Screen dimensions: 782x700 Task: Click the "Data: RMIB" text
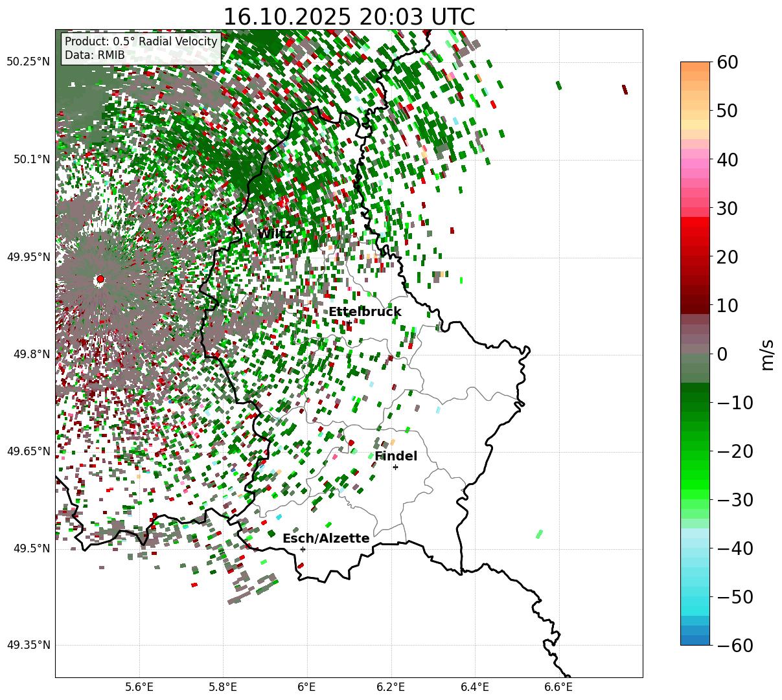point(95,56)
